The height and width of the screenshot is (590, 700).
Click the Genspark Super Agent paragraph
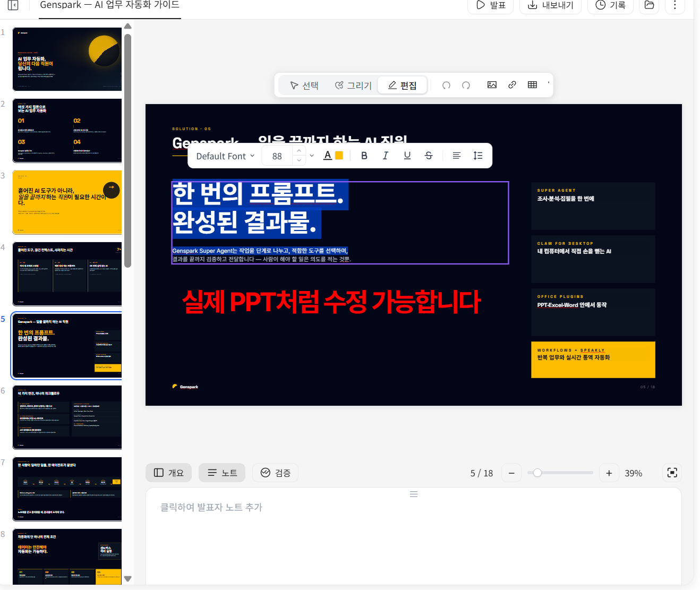261,255
